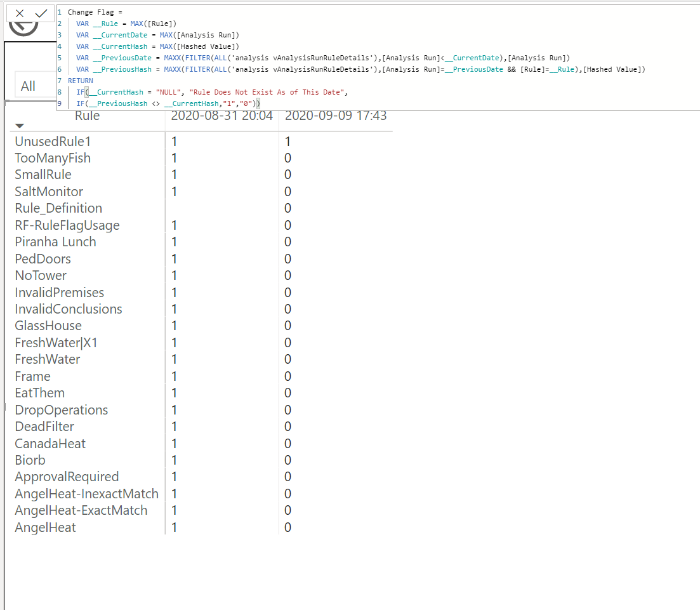This screenshot has height=610, width=700.
Task: Select the AngelHeat row
Action: (x=201, y=527)
